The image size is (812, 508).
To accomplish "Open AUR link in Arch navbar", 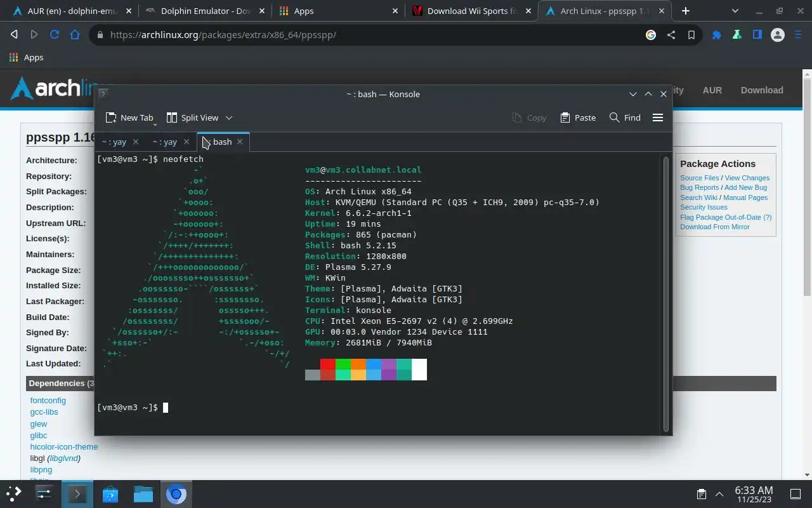I will tap(712, 90).
